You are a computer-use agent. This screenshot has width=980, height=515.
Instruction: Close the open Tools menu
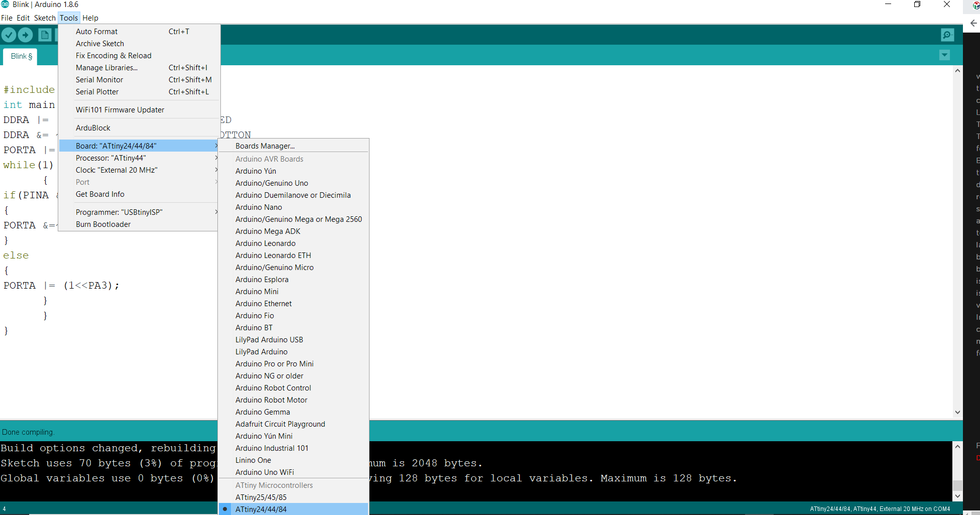[x=69, y=18]
